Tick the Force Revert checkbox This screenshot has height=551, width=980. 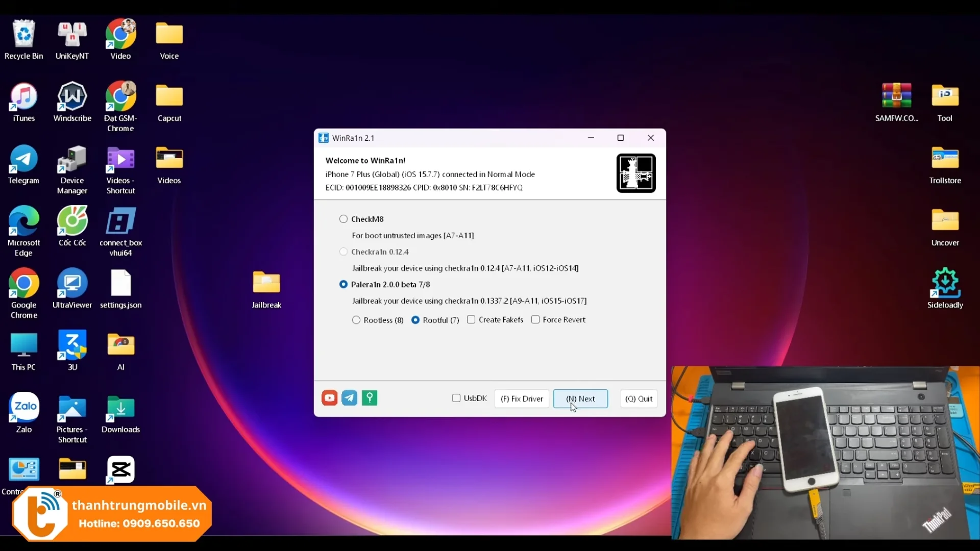click(x=535, y=319)
